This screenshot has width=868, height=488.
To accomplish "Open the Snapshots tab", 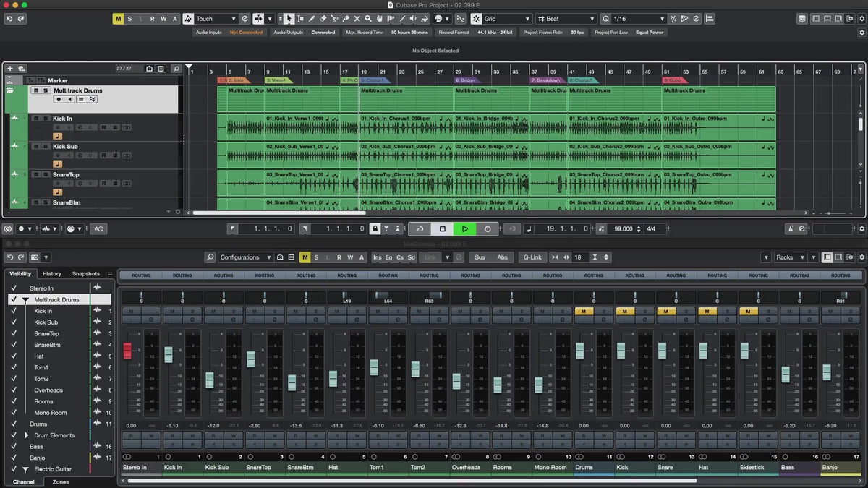I will [85, 274].
